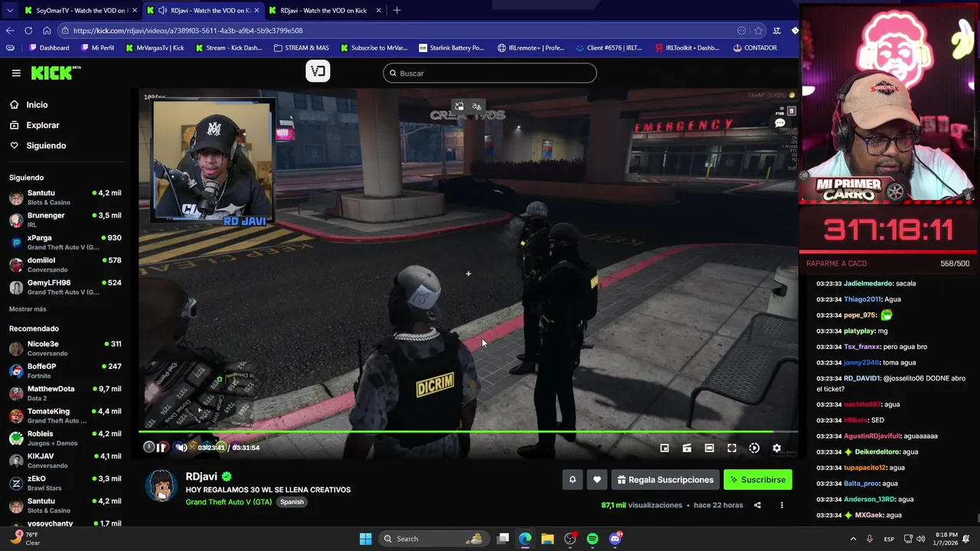Open the Dashboard bookmark
Viewport: 980px width, 551px height.
click(49, 47)
